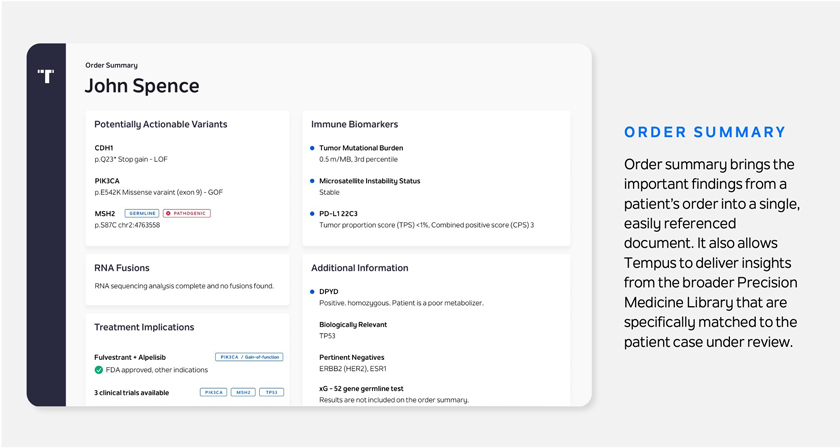This screenshot has width=840, height=448.
Task: Select the PIK3CA variant name
Action: [107, 181]
